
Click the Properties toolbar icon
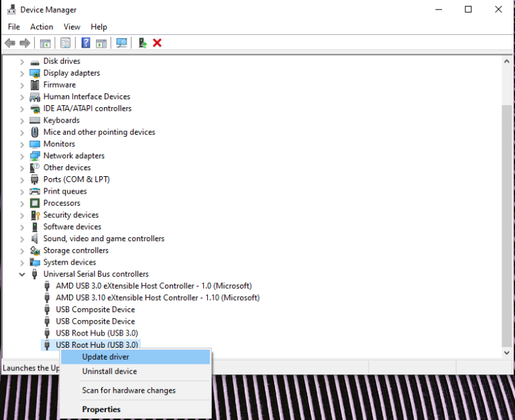tap(65, 43)
